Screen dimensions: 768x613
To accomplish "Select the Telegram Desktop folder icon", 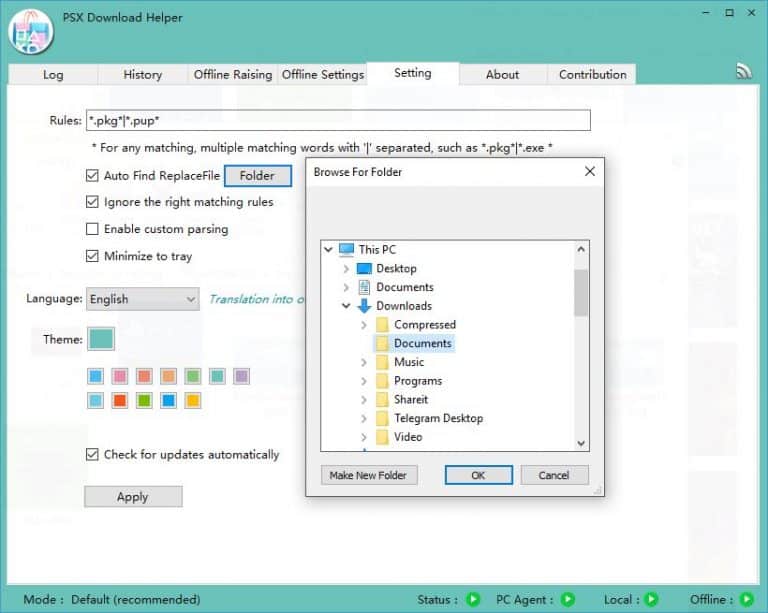I will (382, 418).
